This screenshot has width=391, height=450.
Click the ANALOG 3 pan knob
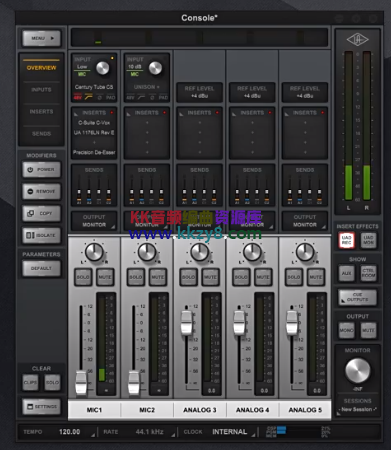[199, 252]
